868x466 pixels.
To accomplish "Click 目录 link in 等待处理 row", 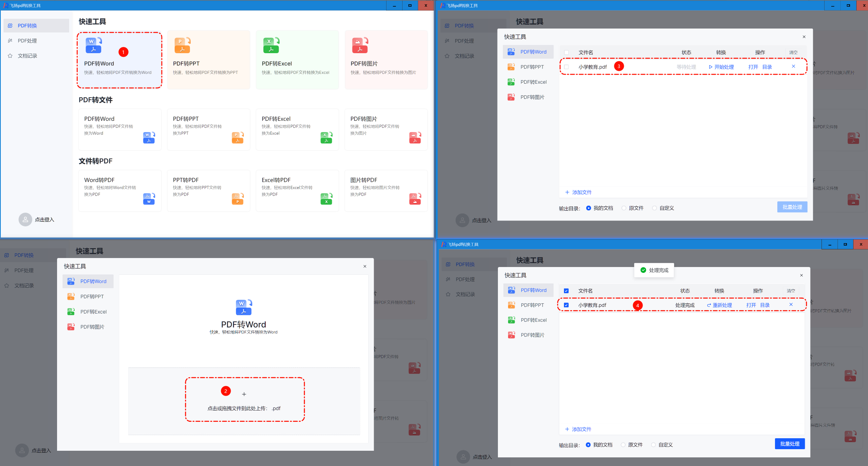I will pos(767,67).
